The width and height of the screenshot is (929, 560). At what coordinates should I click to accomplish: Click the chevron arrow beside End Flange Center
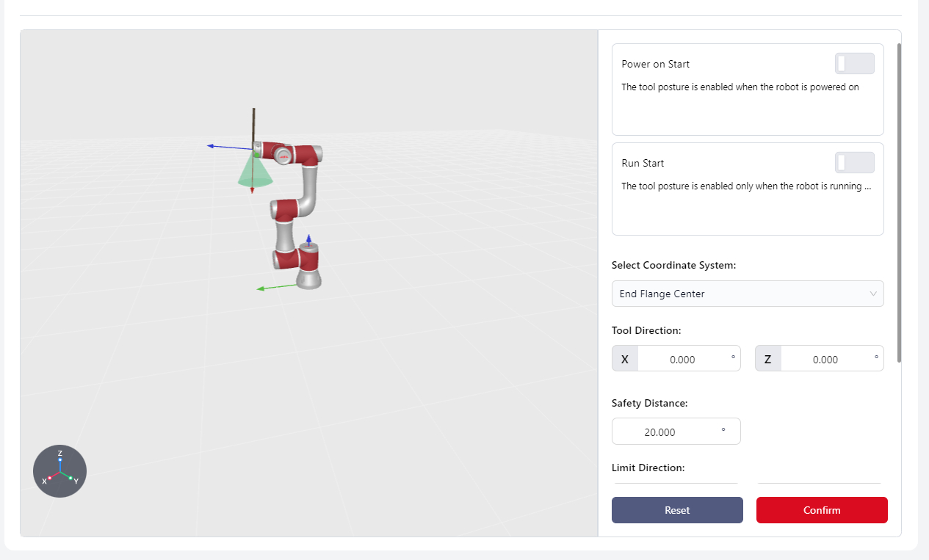(x=873, y=294)
